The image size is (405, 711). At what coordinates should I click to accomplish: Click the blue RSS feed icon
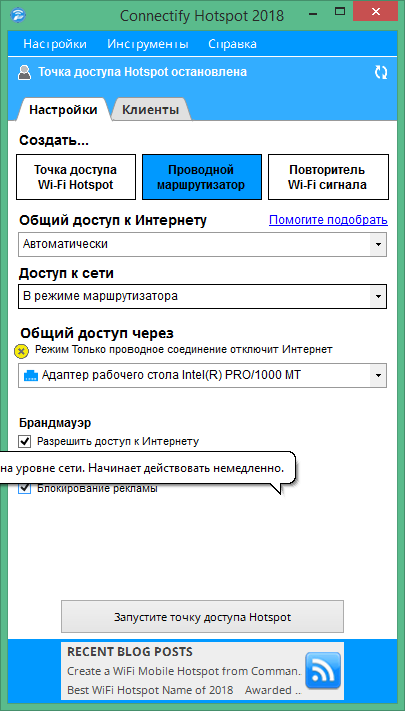[x=322, y=670]
